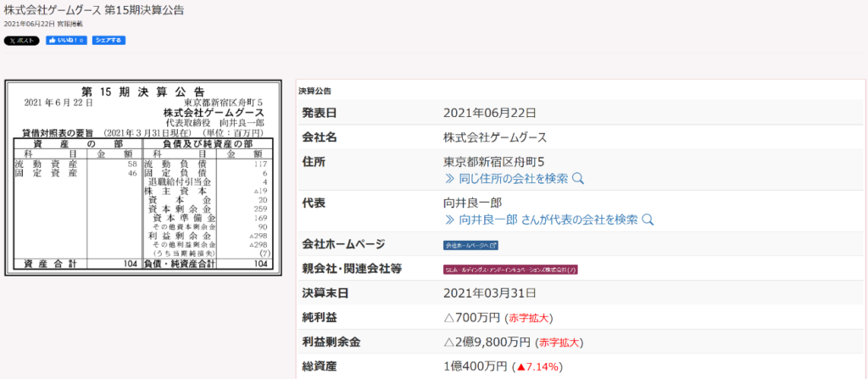Click the page title 株式会社ゲームグース 第15期決算公告
This screenshot has width=868, height=379.
pos(94,10)
